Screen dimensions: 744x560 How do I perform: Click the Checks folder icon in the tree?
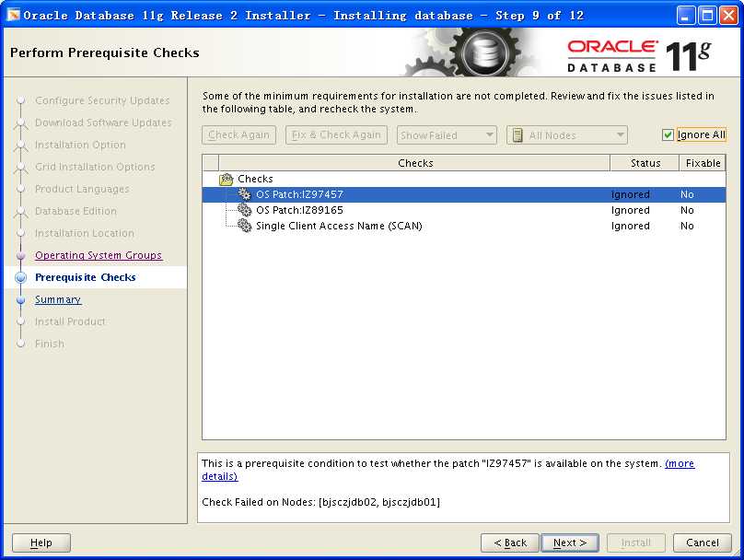click(227, 179)
